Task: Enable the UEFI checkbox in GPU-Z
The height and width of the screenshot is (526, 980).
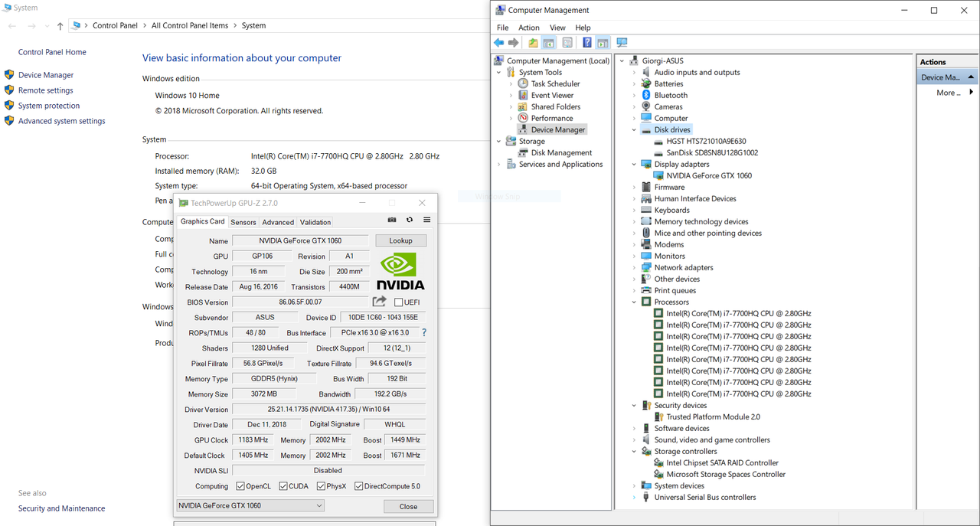Action: click(x=399, y=302)
